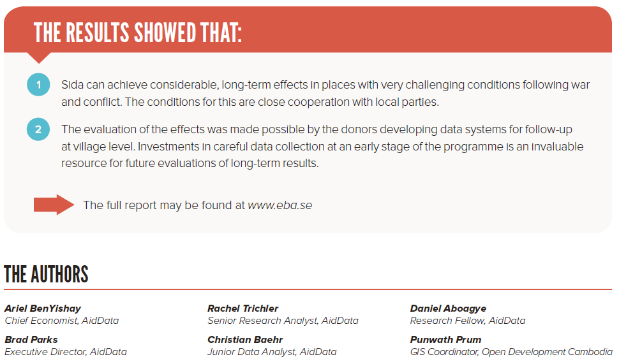Click the first result paragraph about Sida
The height and width of the screenshot is (364, 619).
click(325, 93)
